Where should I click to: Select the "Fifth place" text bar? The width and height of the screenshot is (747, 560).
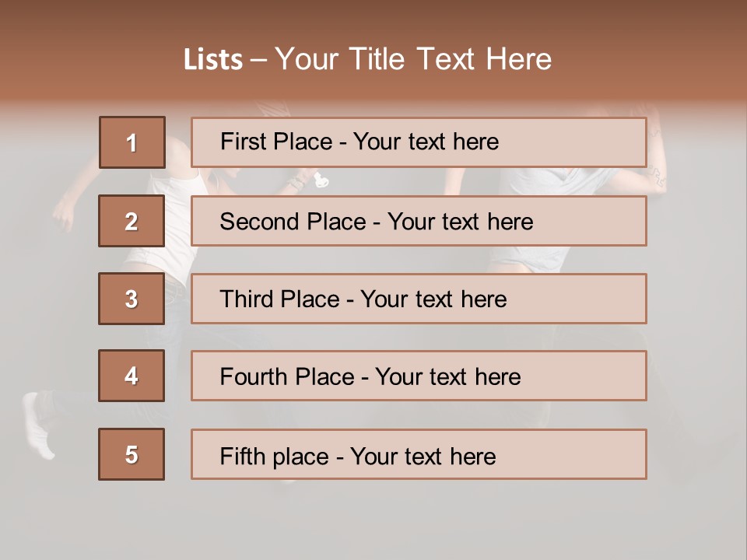pyautogui.click(x=419, y=454)
